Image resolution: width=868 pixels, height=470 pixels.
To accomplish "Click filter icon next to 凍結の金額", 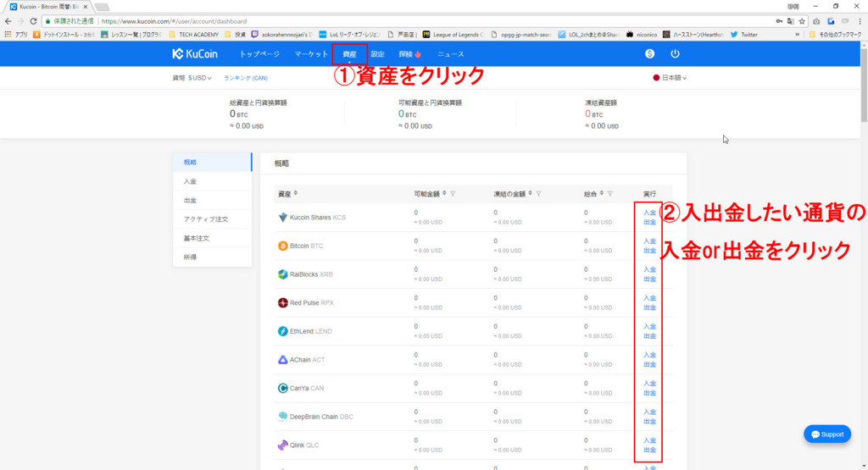I will click(x=538, y=194).
